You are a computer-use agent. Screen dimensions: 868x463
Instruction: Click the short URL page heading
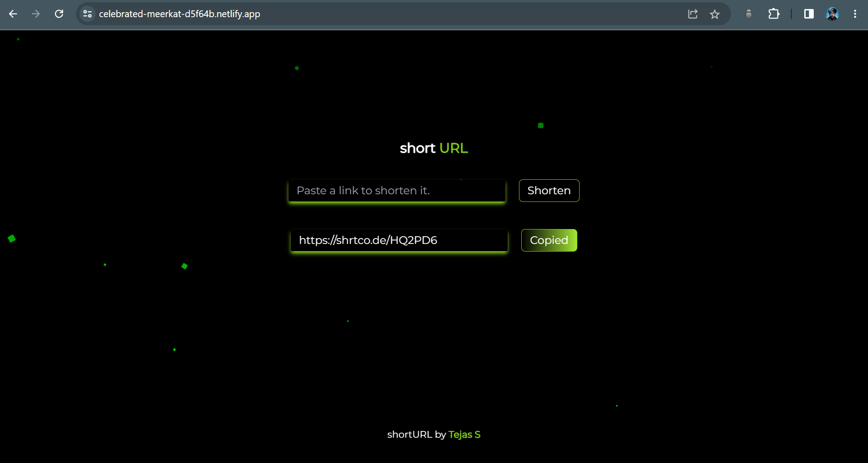point(434,148)
